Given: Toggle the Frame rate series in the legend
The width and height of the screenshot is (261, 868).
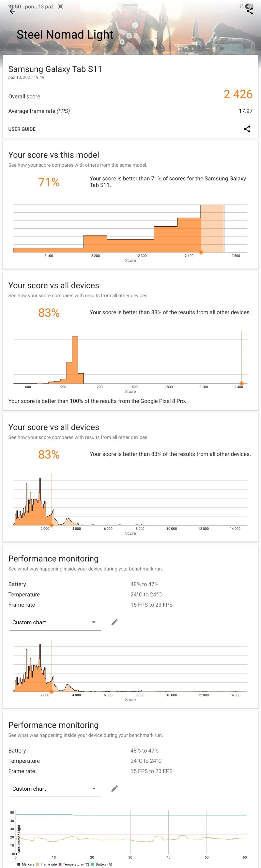Looking at the screenshot, I should 46,864.
